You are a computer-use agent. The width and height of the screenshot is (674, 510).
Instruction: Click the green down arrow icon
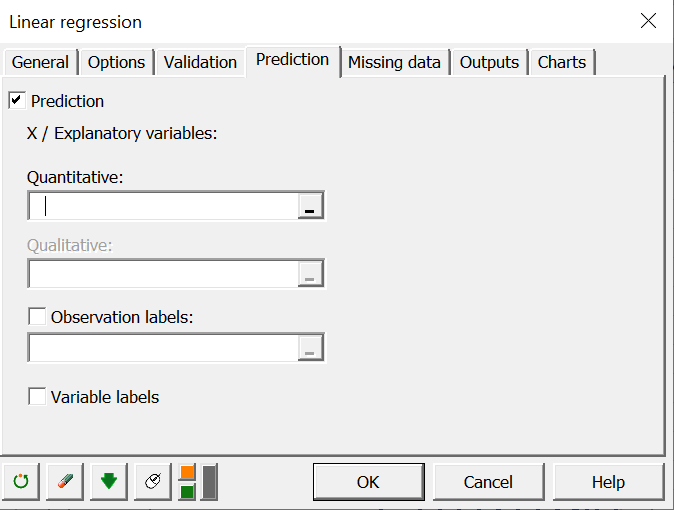point(109,481)
